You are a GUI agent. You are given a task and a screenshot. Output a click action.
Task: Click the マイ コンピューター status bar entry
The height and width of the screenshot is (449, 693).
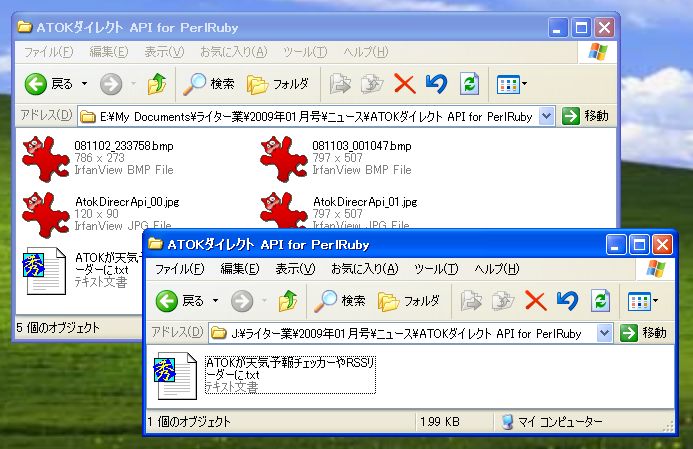pyautogui.click(x=552, y=422)
